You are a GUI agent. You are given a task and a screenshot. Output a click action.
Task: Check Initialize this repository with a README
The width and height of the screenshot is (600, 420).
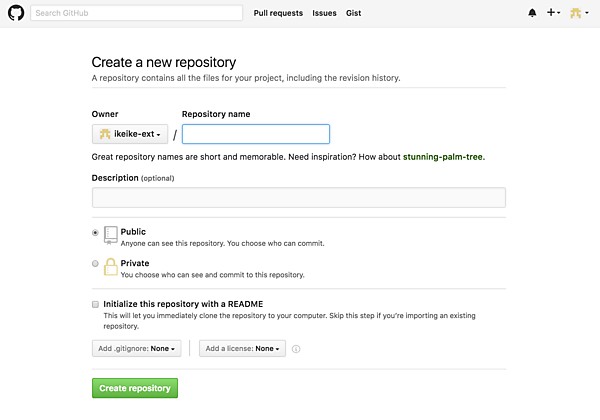pyautogui.click(x=95, y=303)
